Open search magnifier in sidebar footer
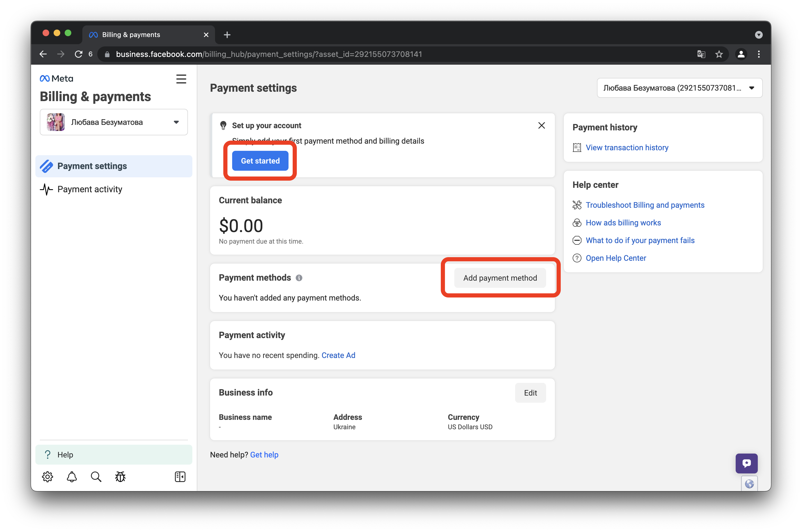Image resolution: width=802 pixels, height=532 pixels. pos(96,477)
